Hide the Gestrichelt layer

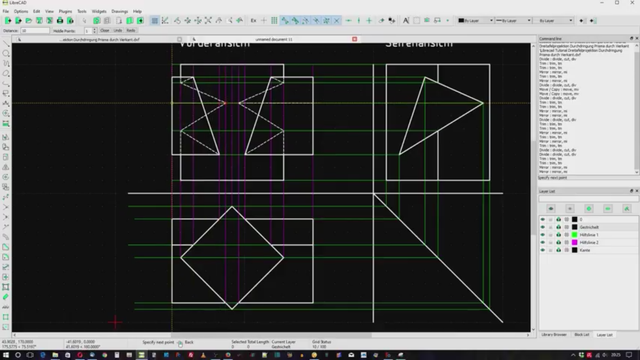(542, 227)
